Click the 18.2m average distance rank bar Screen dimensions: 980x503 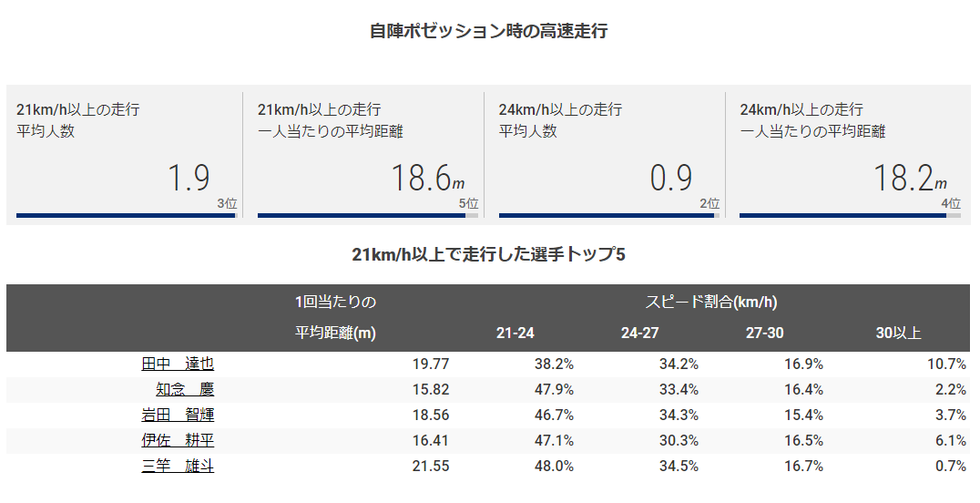pos(849,216)
